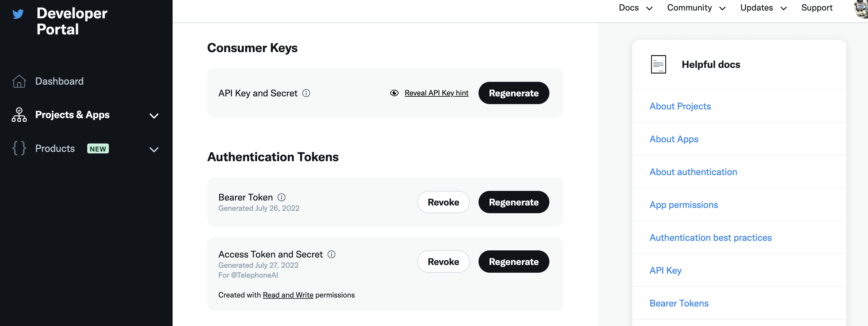Expand the Products sidebar section

pos(154,149)
